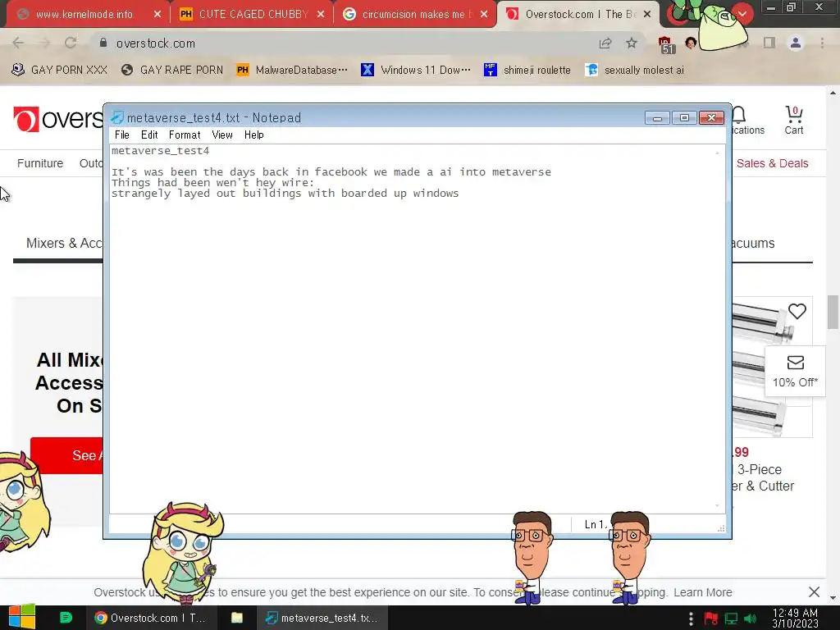The width and height of the screenshot is (840, 630).
Task: Open Notepad Format menu
Action: pyautogui.click(x=185, y=135)
